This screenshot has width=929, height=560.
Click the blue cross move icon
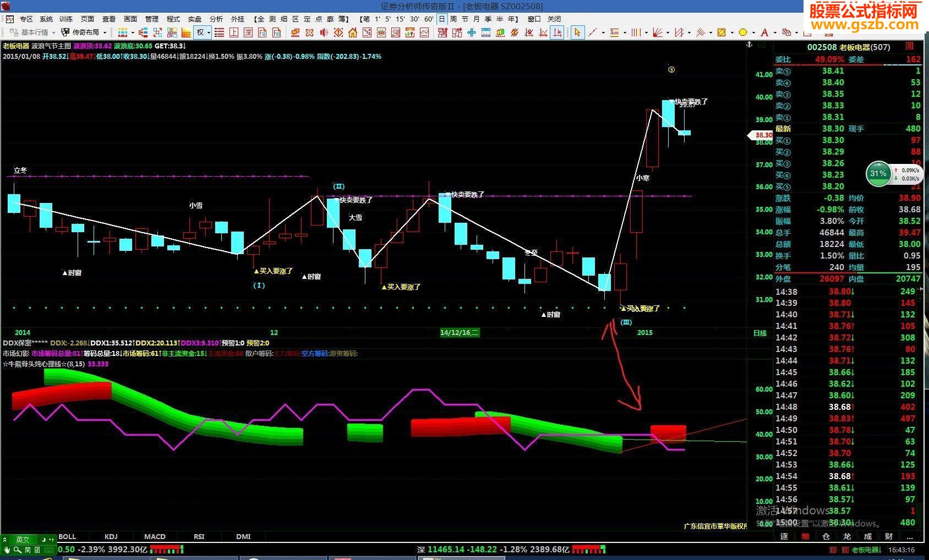click(472, 32)
